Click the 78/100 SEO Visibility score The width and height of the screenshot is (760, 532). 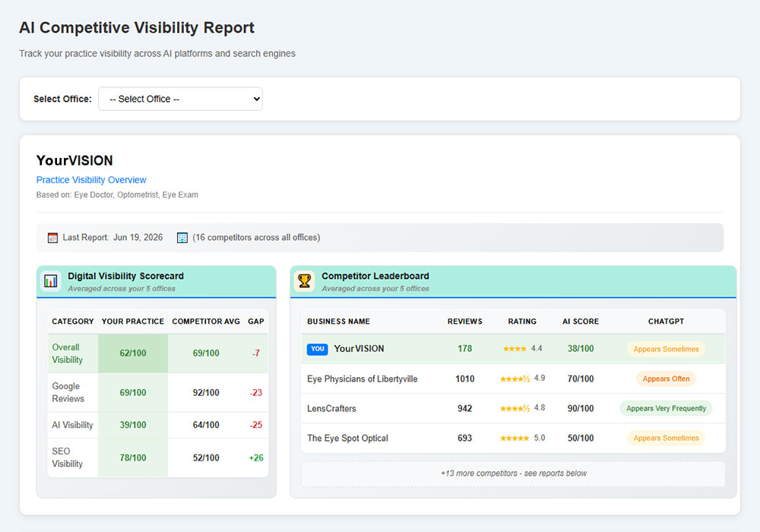(133, 458)
